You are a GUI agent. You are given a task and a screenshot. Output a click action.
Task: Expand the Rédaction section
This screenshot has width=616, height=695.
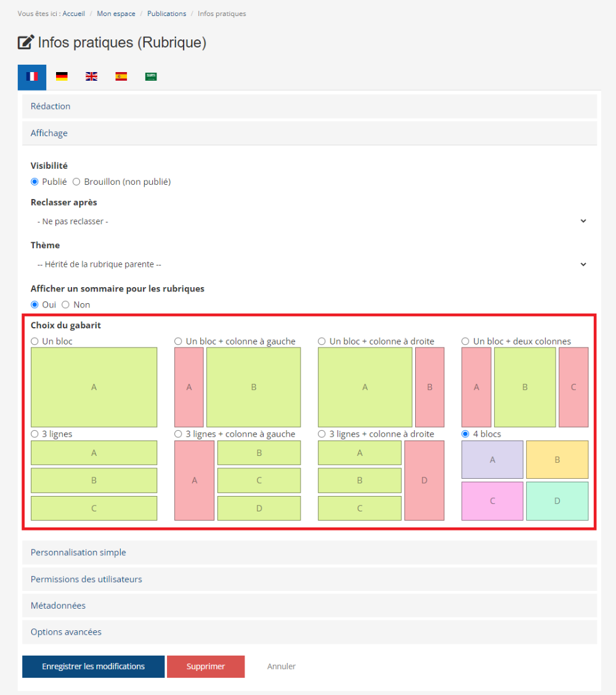[x=51, y=107]
